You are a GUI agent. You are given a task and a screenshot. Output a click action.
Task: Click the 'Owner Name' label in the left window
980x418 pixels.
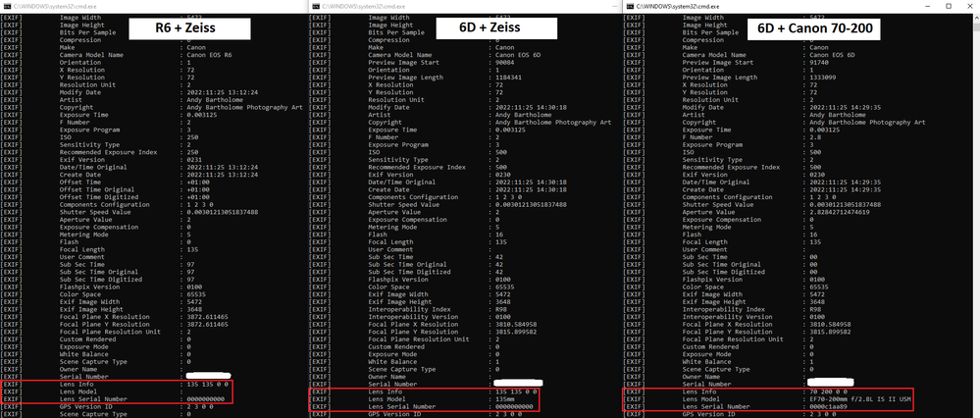77,369
